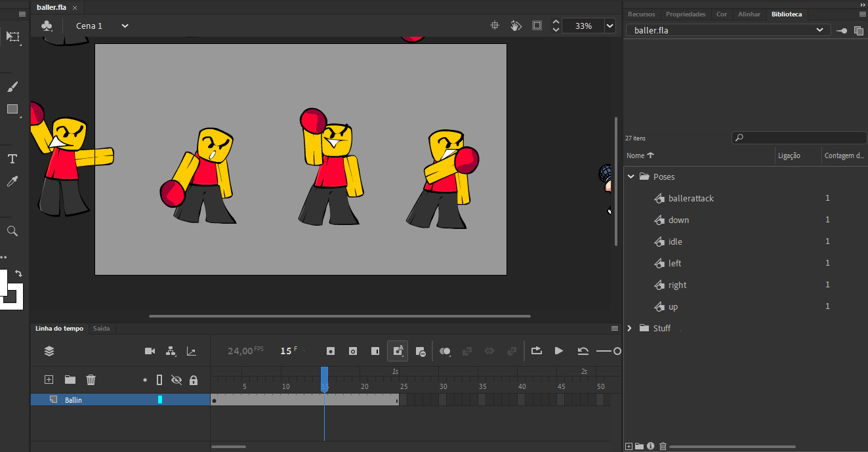Switch to the Alinhar tab

749,14
